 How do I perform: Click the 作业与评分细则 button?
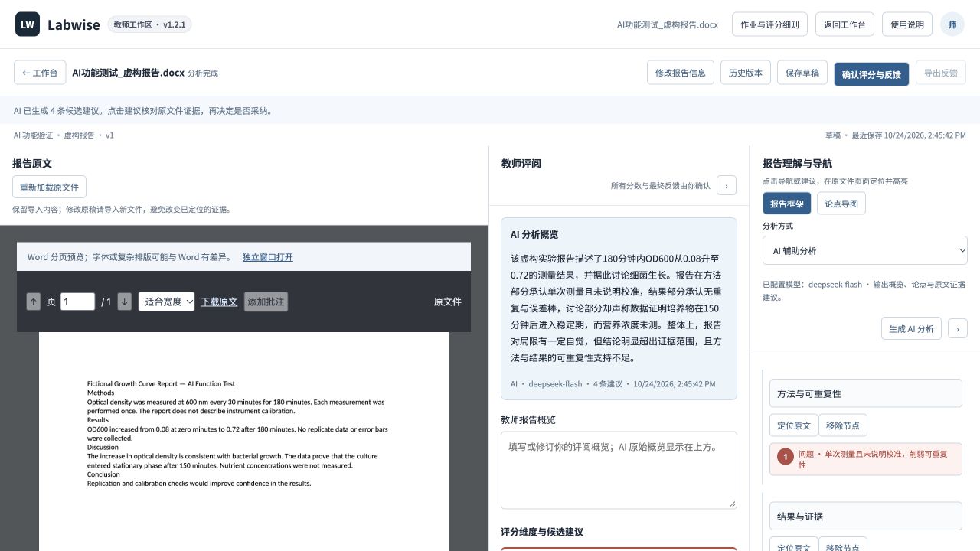click(x=769, y=24)
